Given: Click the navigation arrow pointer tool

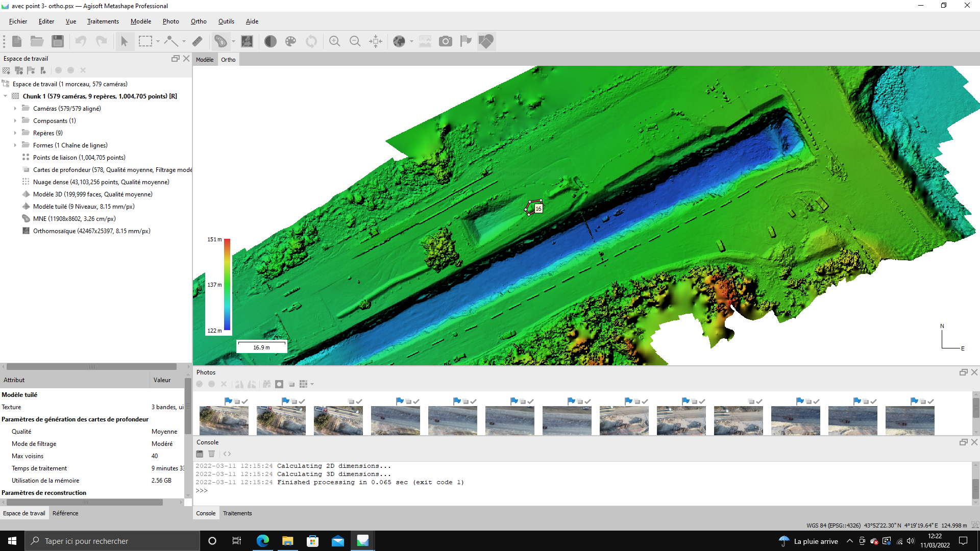Looking at the screenshot, I should [124, 41].
